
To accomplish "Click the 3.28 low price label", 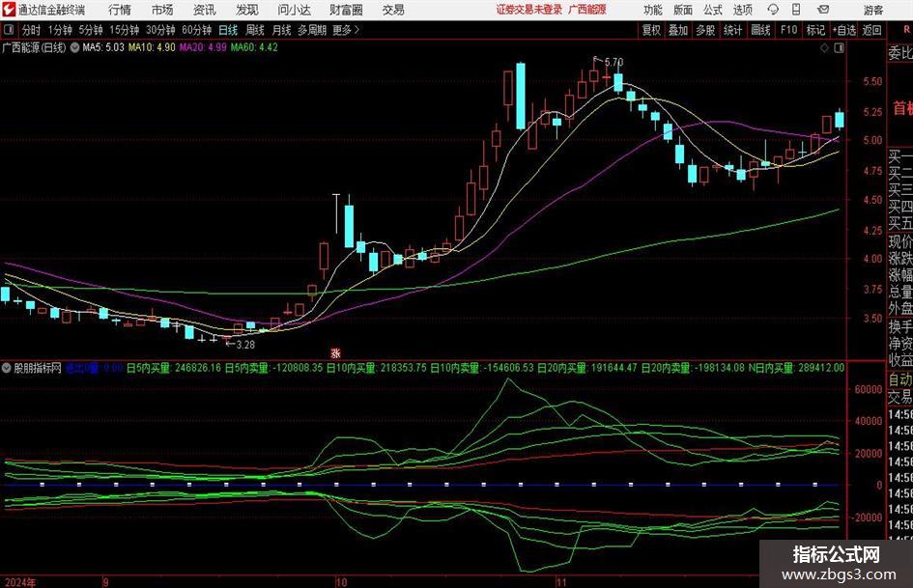I will [x=245, y=345].
